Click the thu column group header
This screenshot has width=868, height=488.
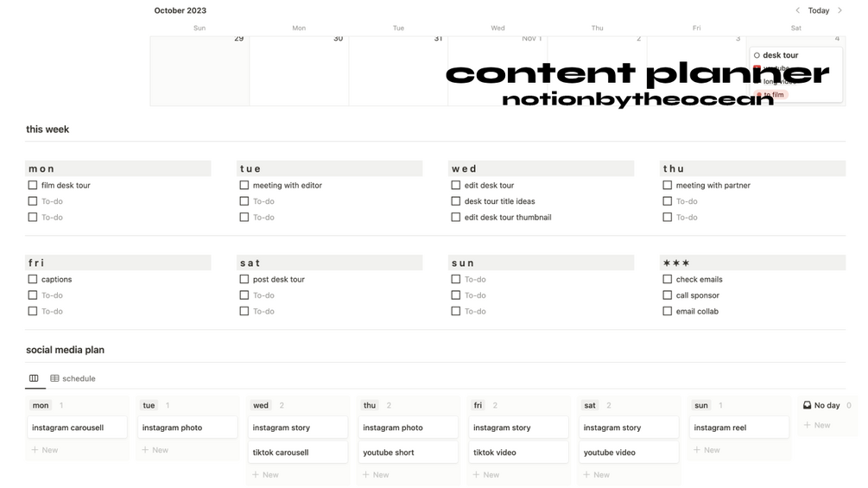pos(370,405)
